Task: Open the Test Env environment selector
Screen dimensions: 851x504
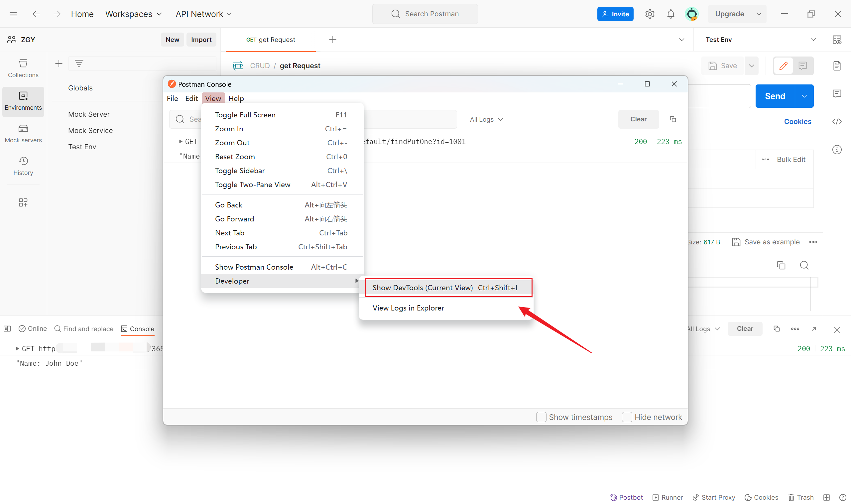Action: 761,40
